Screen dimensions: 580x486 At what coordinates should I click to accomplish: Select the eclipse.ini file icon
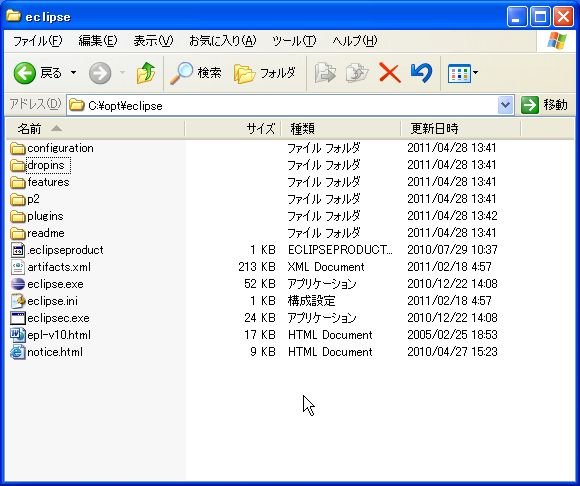pyautogui.click(x=18, y=301)
